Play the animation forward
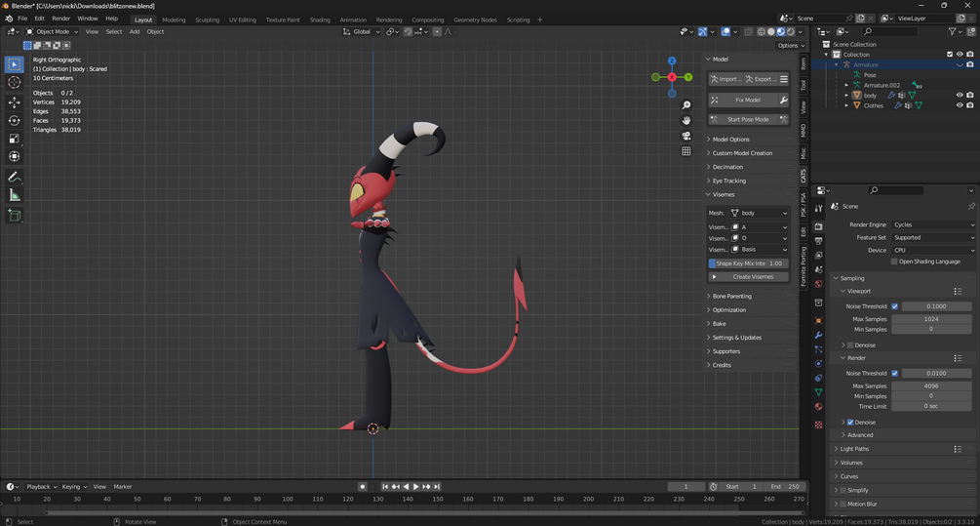 pos(415,487)
